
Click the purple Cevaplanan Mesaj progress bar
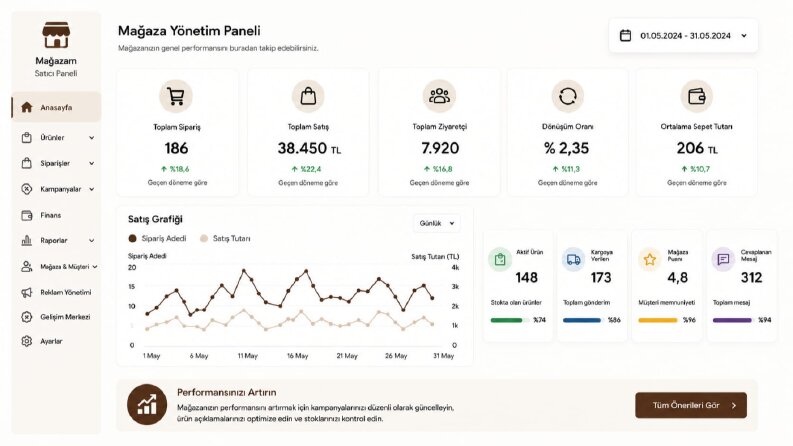[733, 320]
